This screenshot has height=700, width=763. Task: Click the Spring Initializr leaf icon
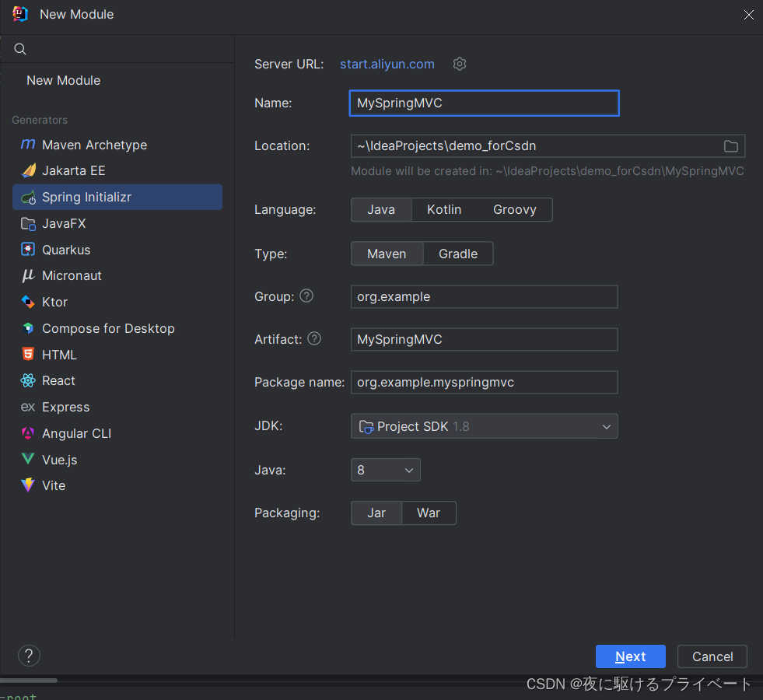(28, 197)
